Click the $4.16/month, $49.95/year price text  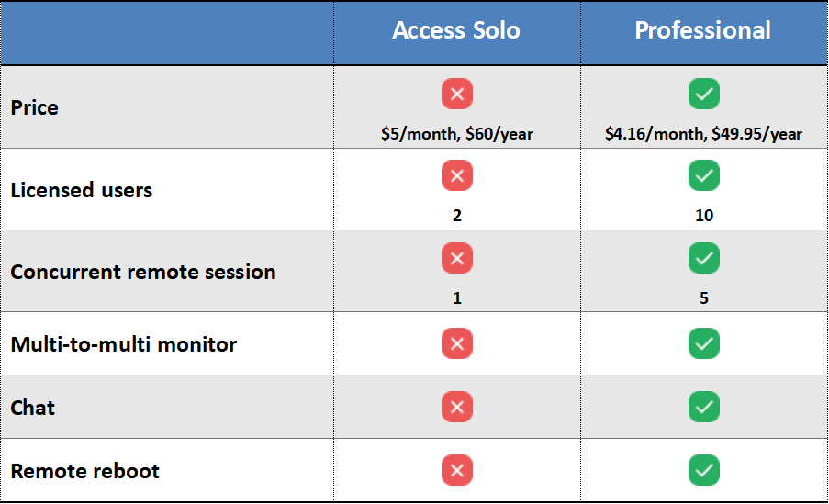(x=703, y=134)
